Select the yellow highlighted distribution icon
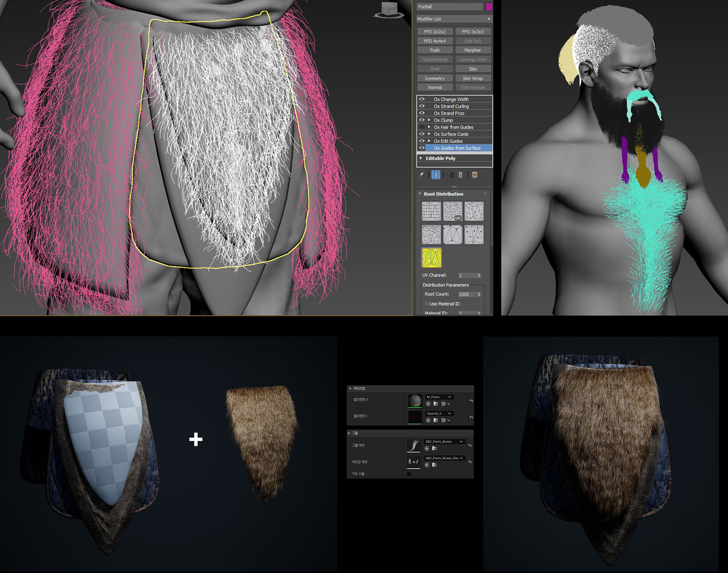The width and height of the screenshot is (728, 573). coord(431,258)
